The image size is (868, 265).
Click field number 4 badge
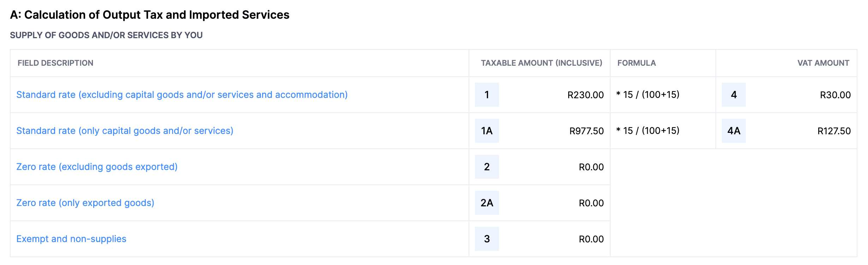[x=733, y=95]
